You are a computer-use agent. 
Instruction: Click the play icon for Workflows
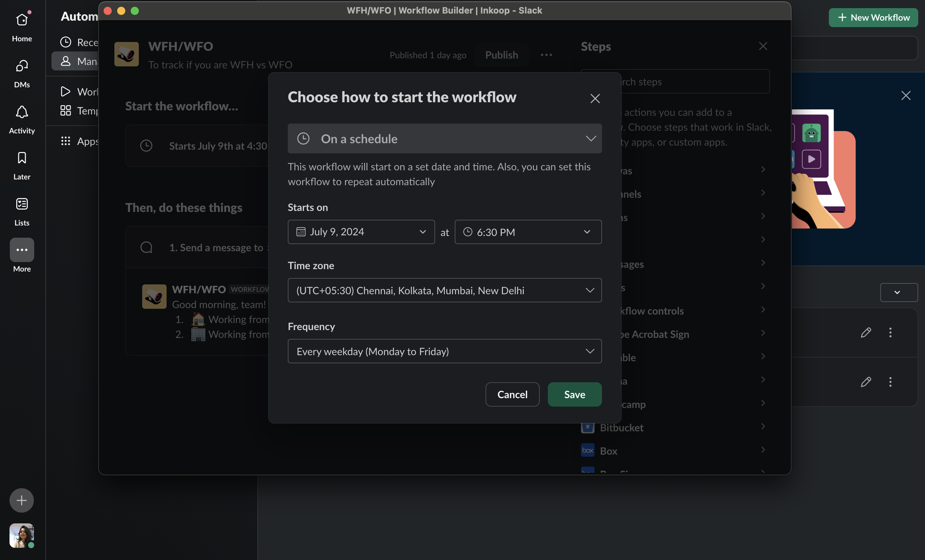[66, 91]
